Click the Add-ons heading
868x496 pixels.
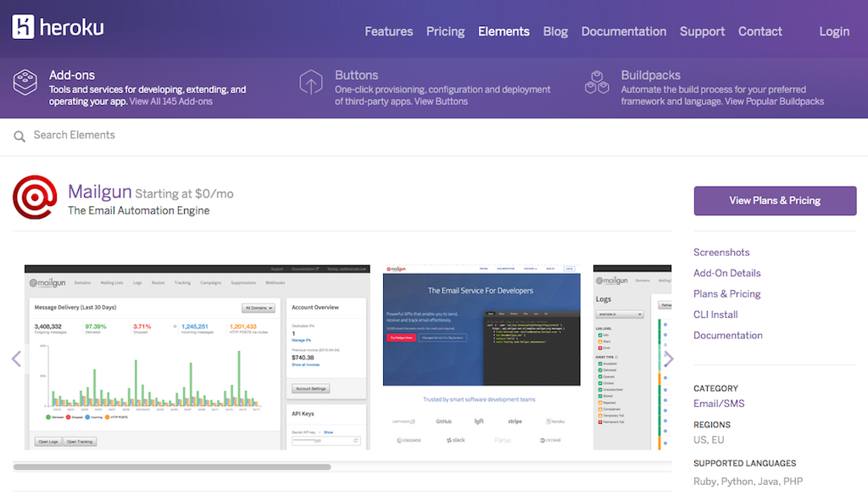point(71,75)
